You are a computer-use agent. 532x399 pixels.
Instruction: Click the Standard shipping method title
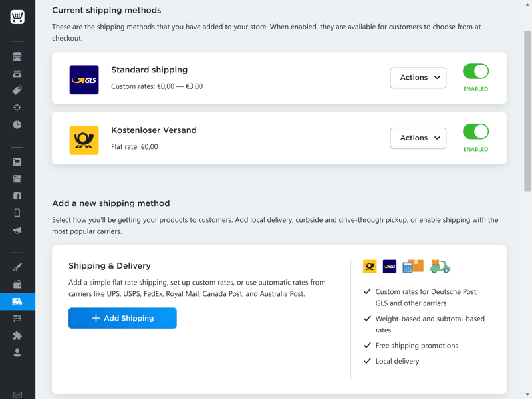tap(149, 70)
